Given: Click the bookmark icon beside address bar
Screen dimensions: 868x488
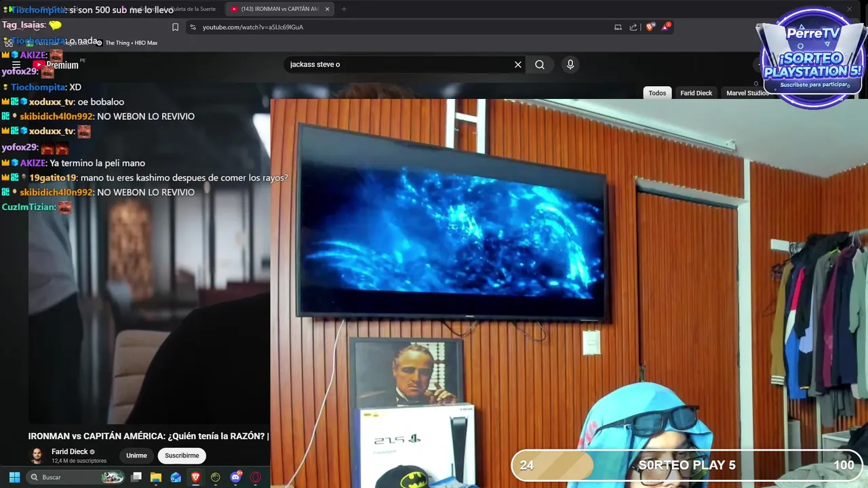Looking at the screenshot, I should (x=175, y=27).
